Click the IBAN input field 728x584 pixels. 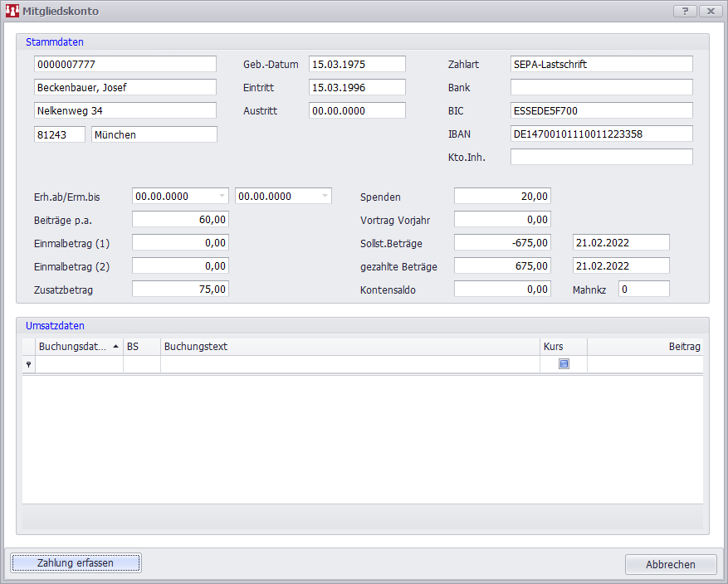601,134
